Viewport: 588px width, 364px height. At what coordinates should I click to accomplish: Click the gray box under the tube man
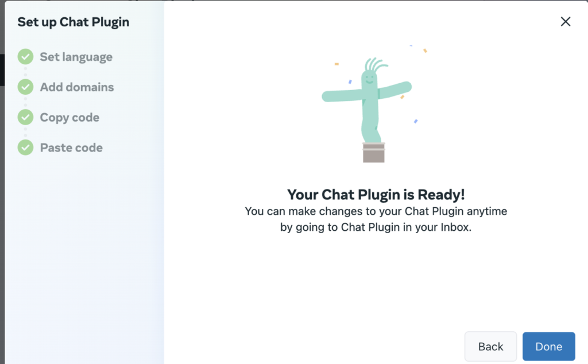(373, 153)
